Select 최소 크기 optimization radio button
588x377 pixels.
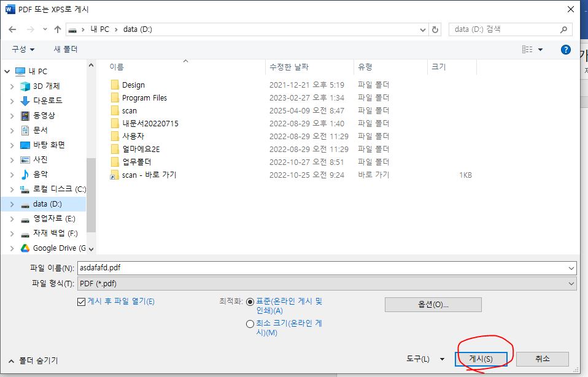tap(250, 324)
